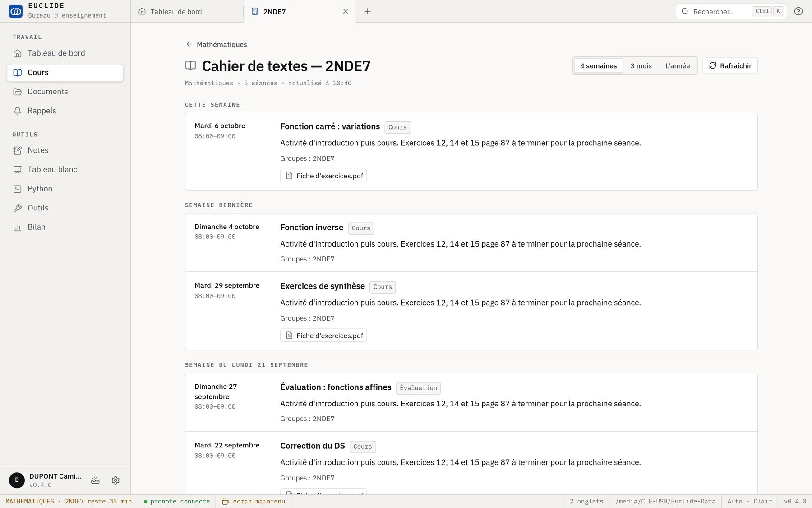Toggle 'écran maintenu' in status bar
This screenshot has width=812, height=508.
click(254, 502)
